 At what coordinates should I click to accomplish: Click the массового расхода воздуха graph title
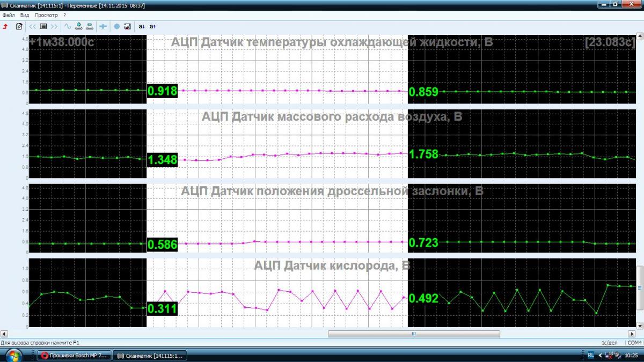click(332, 116)
